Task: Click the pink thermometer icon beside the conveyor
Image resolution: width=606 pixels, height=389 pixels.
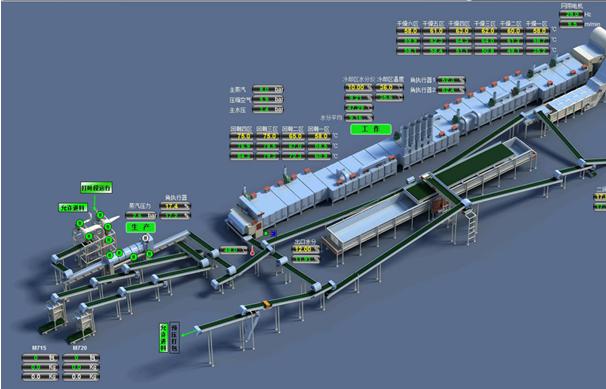Action: tap(252, 251)
